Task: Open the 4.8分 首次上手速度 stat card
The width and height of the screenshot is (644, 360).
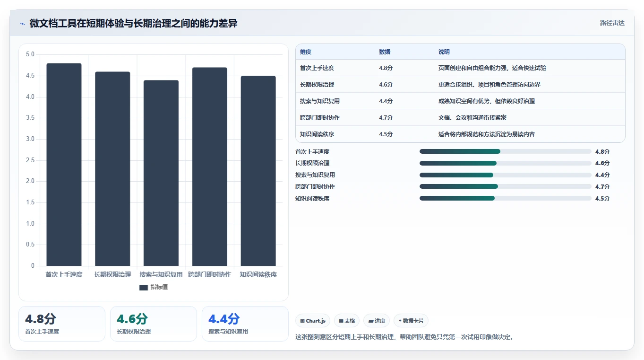Action: 62,324
